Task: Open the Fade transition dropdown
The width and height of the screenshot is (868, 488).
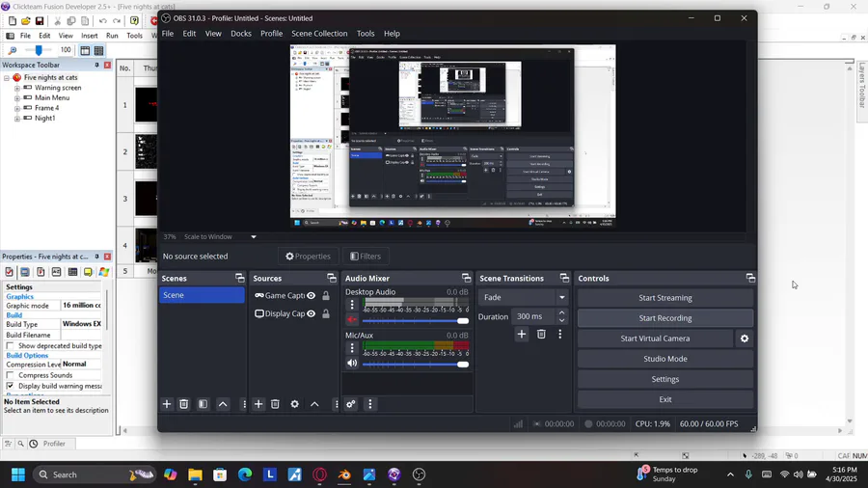Action: click(x=523, y=297)
